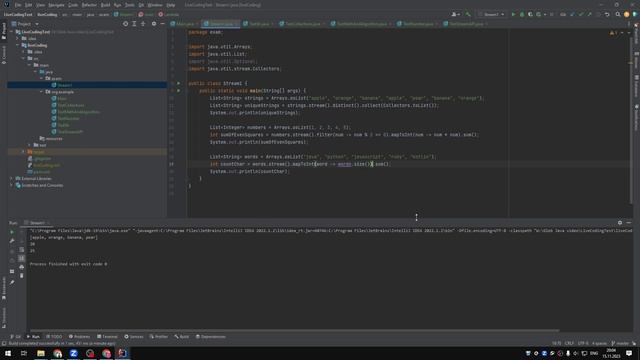Run with Coverage shield icon
This screenshot has height=360, width=640.
click(530, 14)
